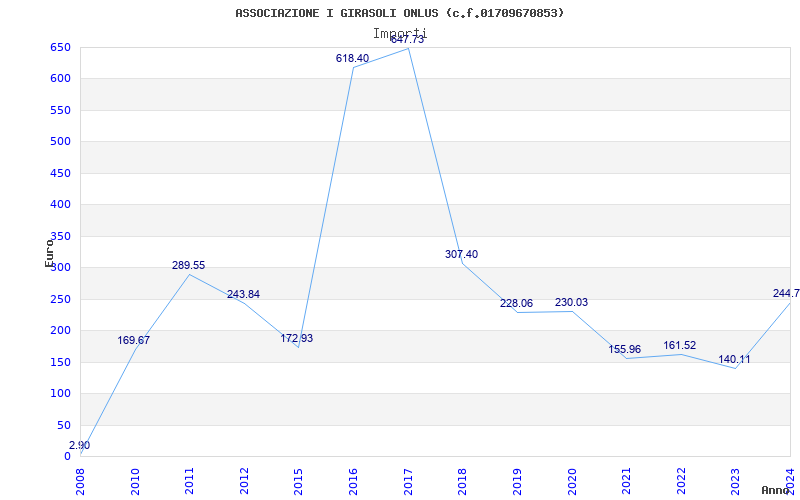Click the 2019 x-axis year label
800x500 pixels.
click(x=517, y=481)
